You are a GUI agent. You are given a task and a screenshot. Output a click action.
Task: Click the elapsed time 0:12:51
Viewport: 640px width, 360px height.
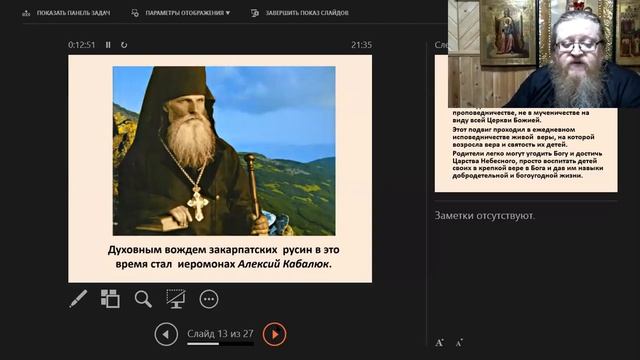point(82,45)
